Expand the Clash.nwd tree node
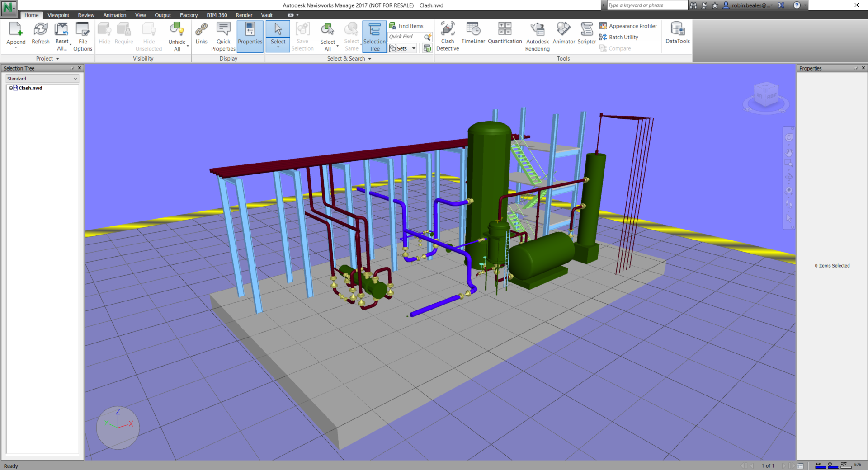The image size is (868, 470). point(11,88)
